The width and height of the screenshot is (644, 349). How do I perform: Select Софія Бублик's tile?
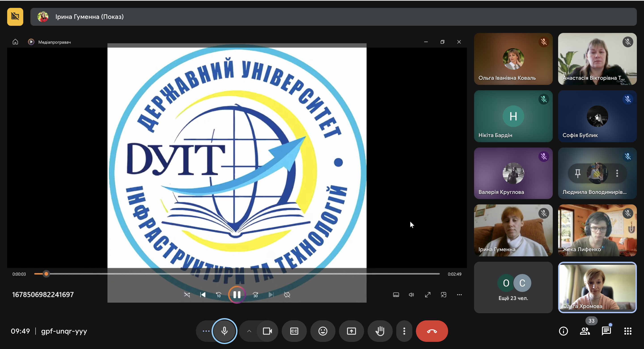(x=597, y=116)
